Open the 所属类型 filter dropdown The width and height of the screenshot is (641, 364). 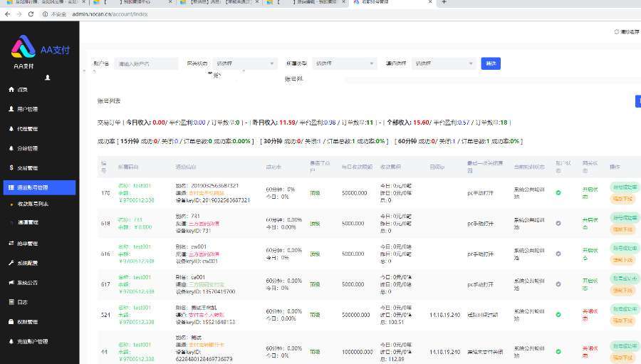[344, 63]
